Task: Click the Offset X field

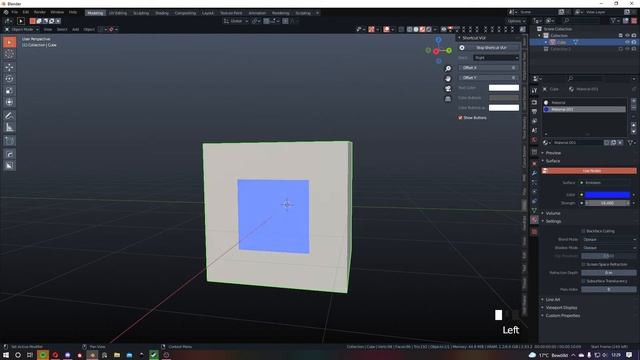Action: click(489, 68)
